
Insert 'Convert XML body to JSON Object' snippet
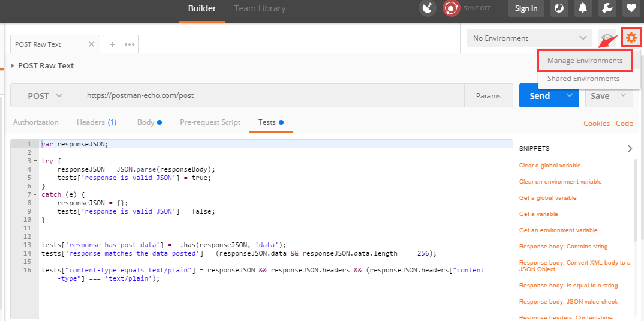point(574,266)
